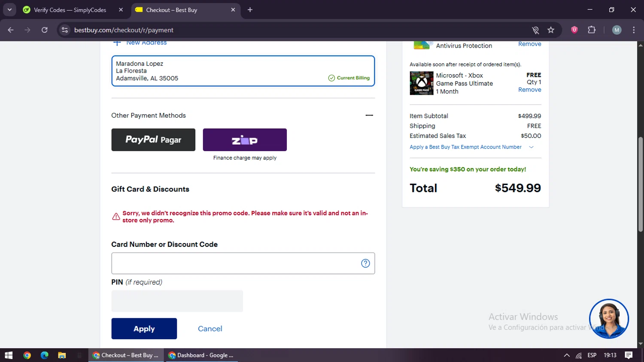Click the taskbar clock 19:13
This screenshot has width=644, height=362.
click(x=610, y=355)
